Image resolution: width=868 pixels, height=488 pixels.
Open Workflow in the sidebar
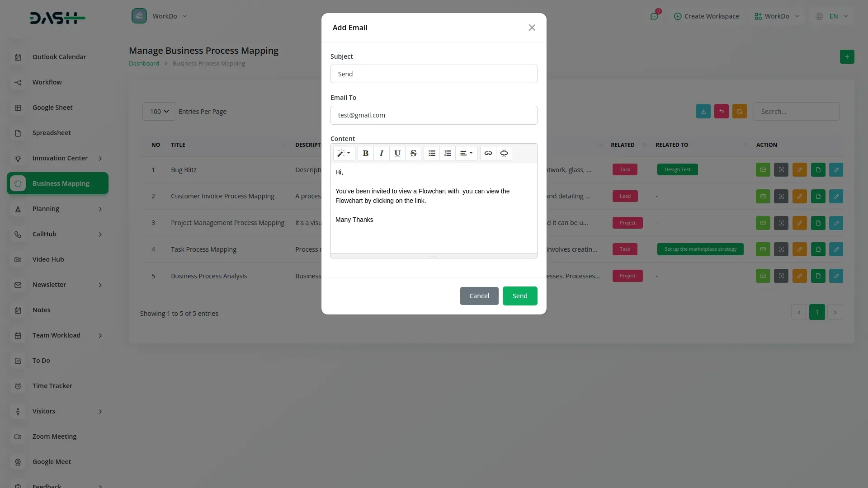[x=47, y=82]
